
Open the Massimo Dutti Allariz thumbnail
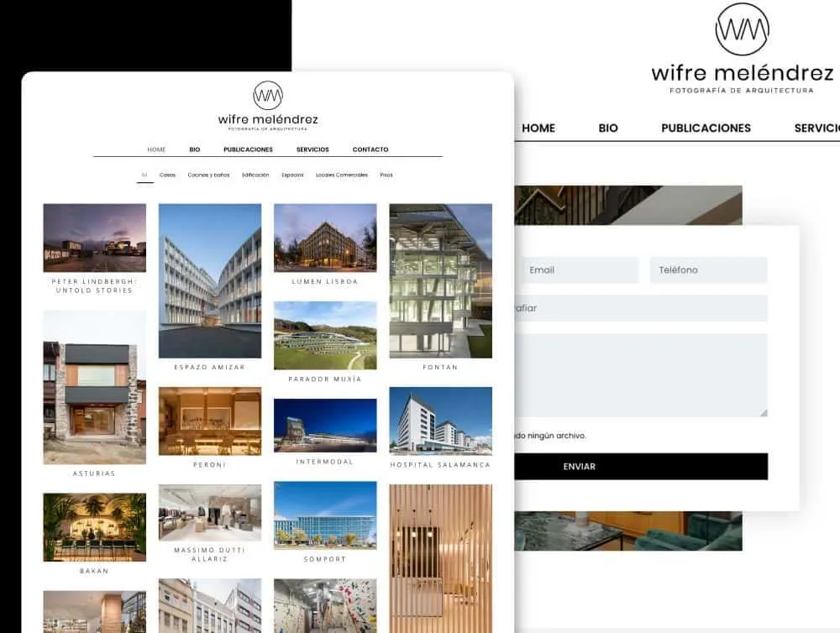pyautogui.click(x=210, y=512)
